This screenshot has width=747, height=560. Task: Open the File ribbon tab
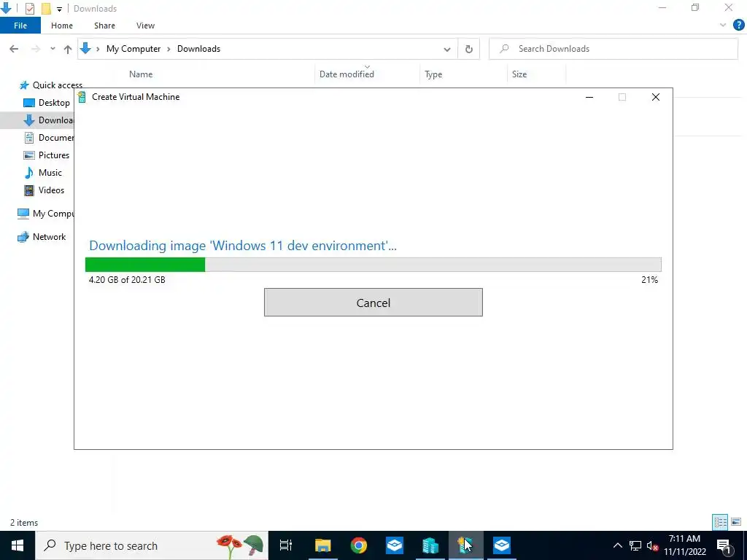coord(20,26)
